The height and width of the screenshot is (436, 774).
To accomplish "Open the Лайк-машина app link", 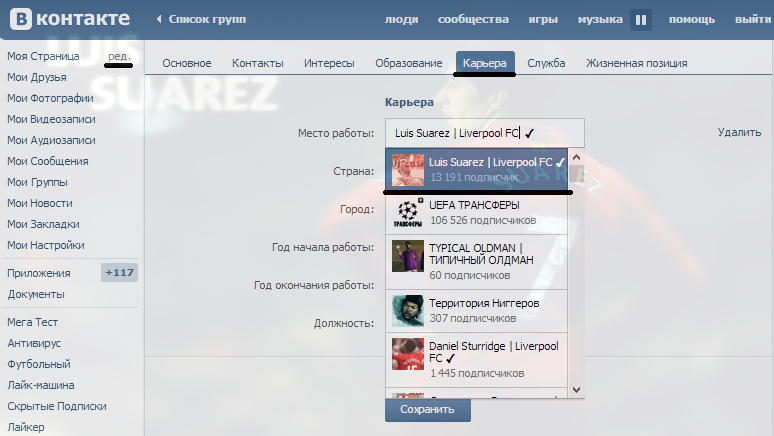I will point(40,385).
